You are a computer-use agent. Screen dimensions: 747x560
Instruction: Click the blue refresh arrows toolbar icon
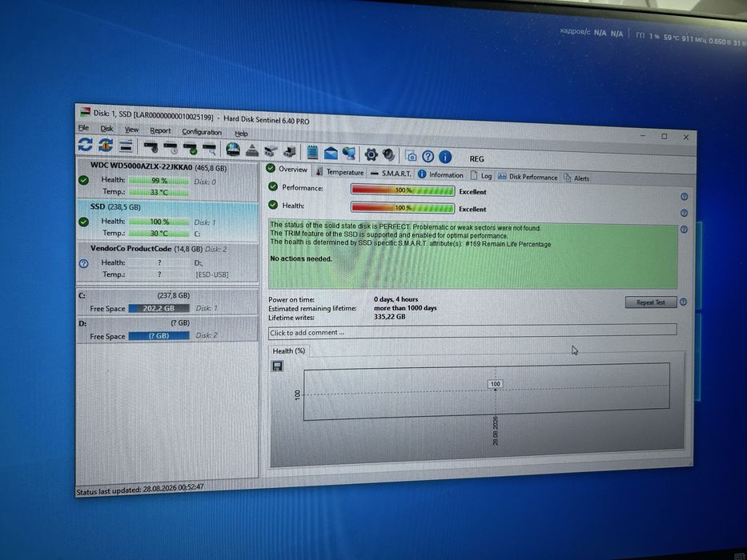click(x=86, y=144)
